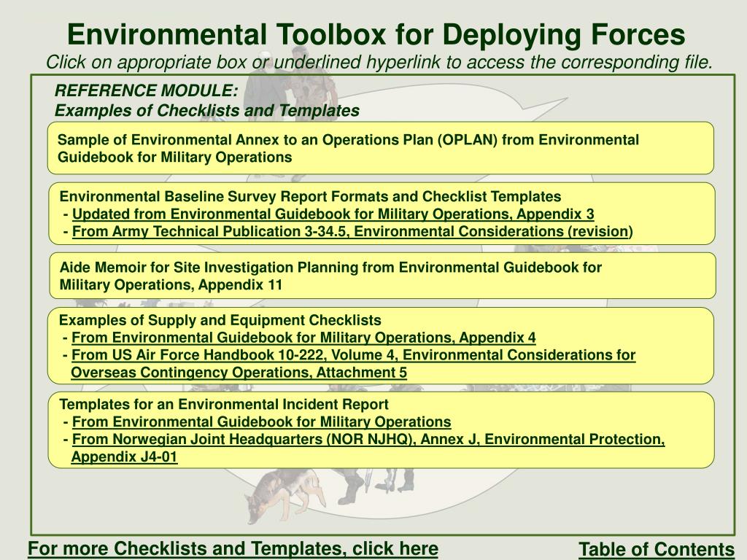Open US Air Force Handbook 10-222 link
The height and width of the screenshot is (560, 747).
(x=353, y=364)
